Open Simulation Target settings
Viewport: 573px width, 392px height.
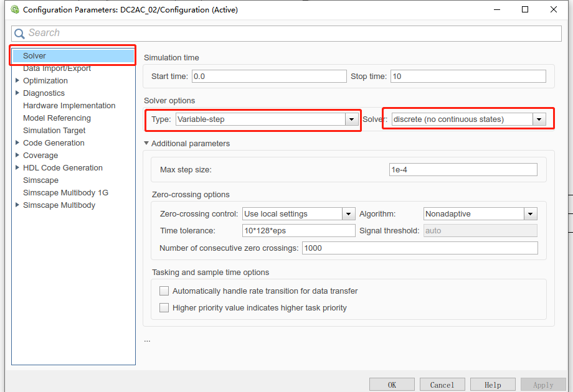[x=54, y=130]
